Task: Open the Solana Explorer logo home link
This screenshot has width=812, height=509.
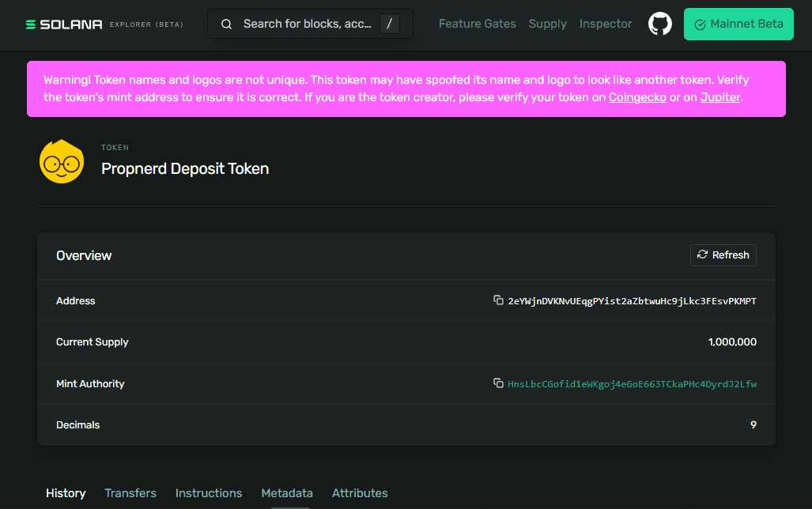Action: point(104,25)
